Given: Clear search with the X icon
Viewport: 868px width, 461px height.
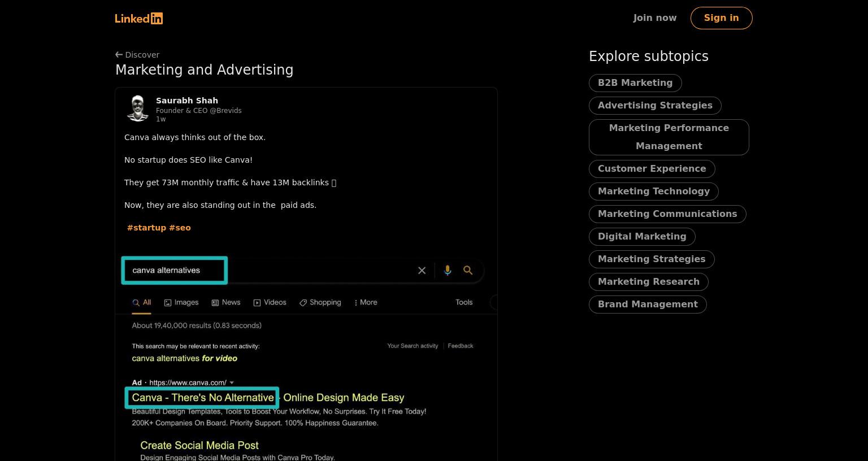Looking at the screenshot, I should pos(422,271).
